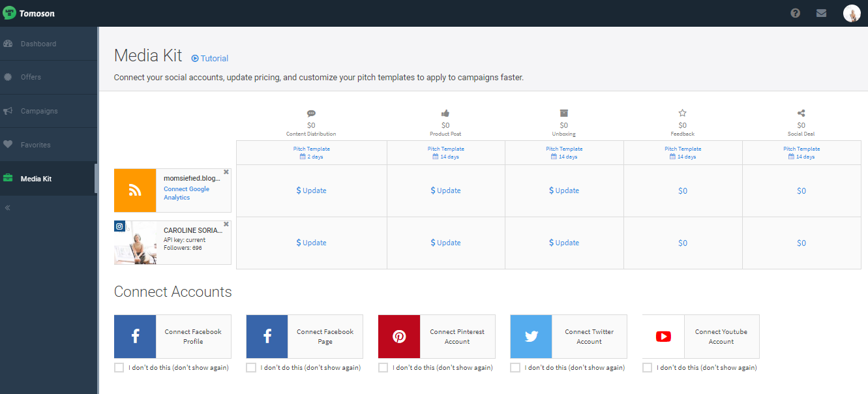Open Offers in sidebar

(48, 77)
